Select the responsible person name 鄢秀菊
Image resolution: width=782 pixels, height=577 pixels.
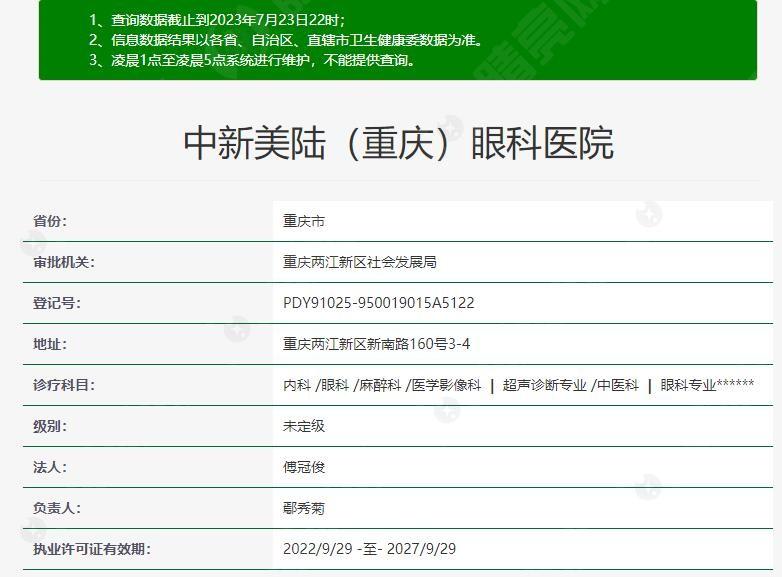[304, 508]
